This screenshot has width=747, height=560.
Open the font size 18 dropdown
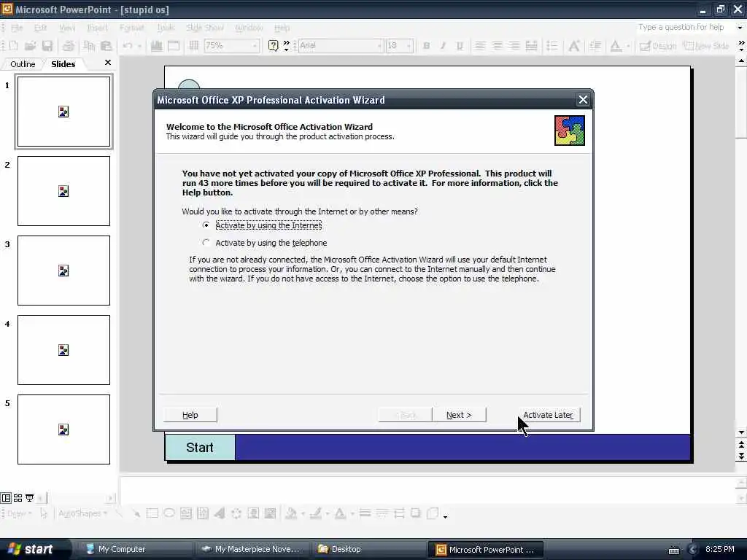click(409, 46)
